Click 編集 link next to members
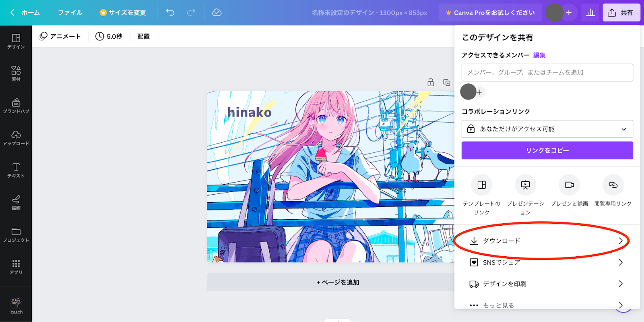This screenshot has width=644, height=322. (x=539, y=55)
